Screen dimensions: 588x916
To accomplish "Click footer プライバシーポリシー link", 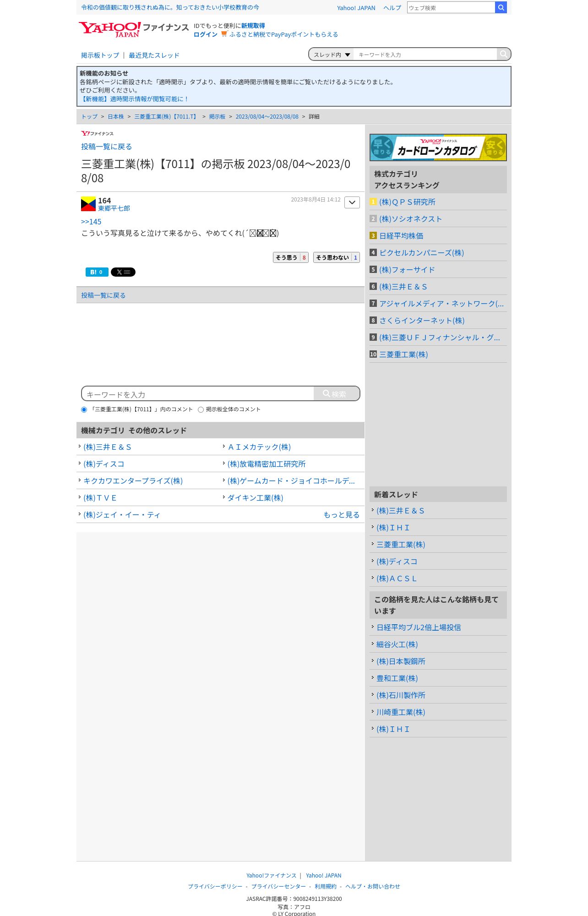I will (x=215, y=886).
